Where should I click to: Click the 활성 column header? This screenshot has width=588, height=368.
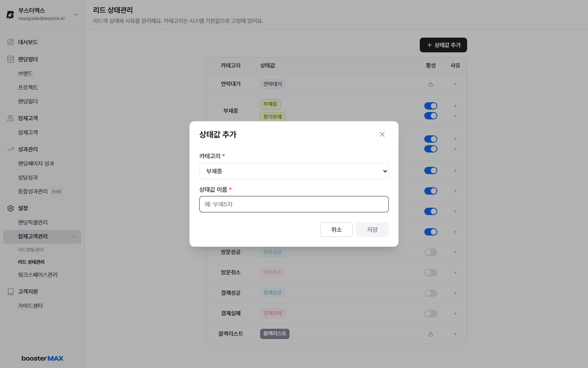pyautogui.click(x=431, y=65)
